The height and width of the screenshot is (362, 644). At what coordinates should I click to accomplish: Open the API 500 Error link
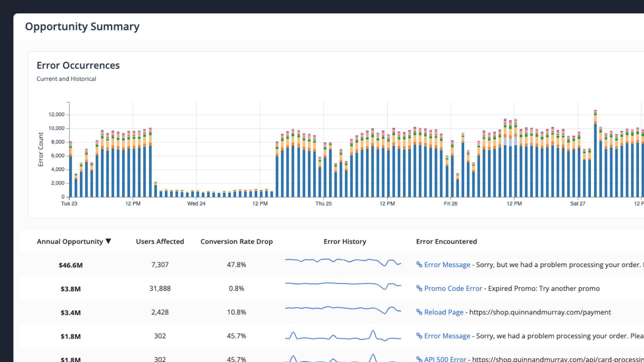(x=445, y=359)
